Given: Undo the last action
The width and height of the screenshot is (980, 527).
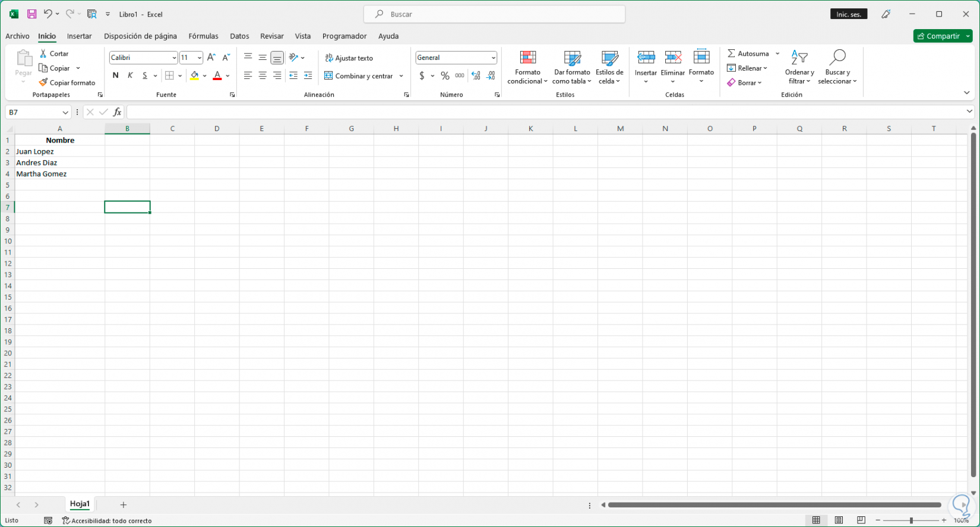Looking at the screenshot, I should click(x=48, y=14).
